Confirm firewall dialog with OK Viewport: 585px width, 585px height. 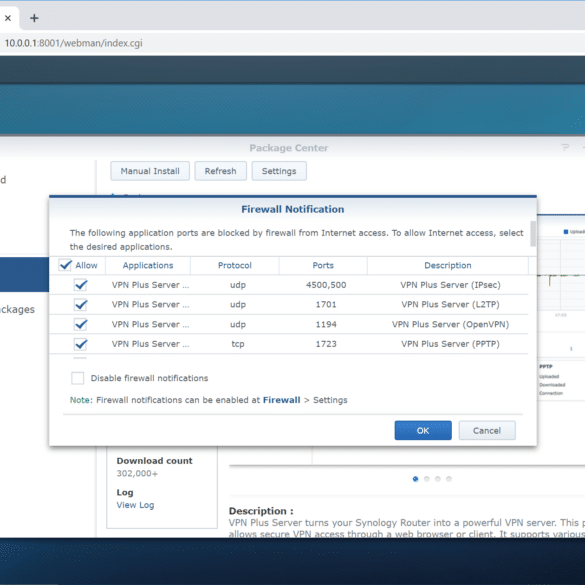(x=423, y=431)
